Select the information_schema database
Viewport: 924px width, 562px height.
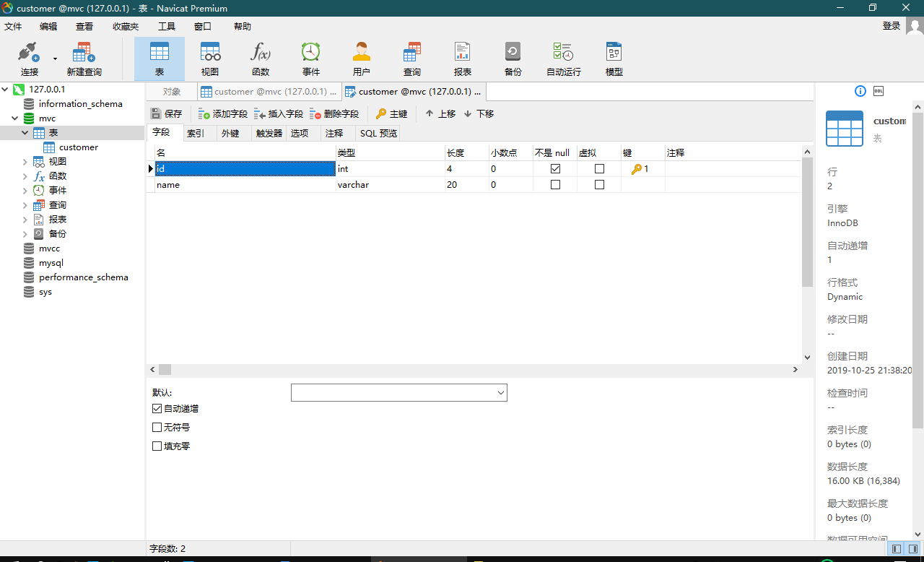click(x=81, y=104)
